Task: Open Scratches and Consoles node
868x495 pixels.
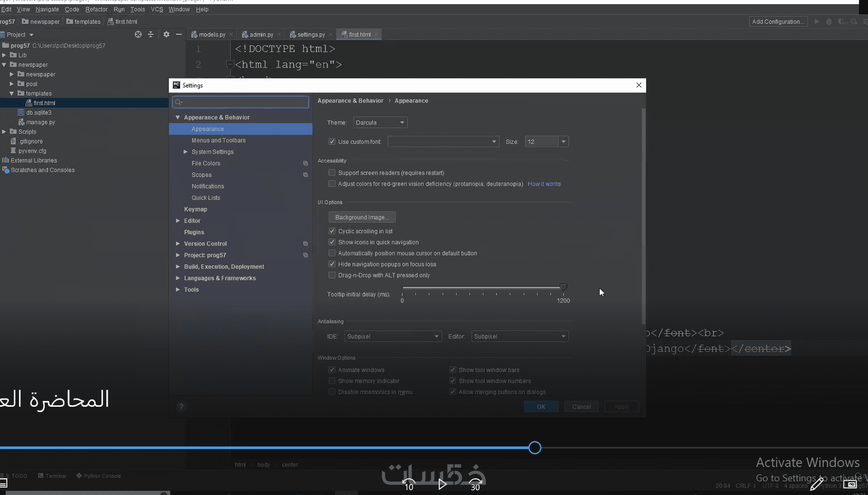Action: coord(42,170)
